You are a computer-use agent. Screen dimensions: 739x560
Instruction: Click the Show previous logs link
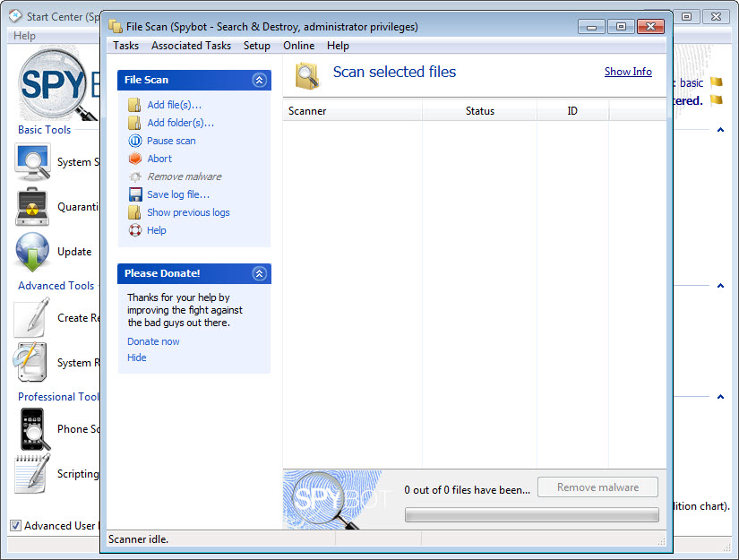pos(188,212)
